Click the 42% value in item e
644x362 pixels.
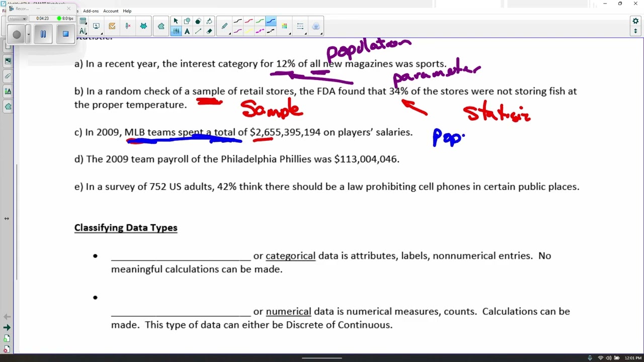(227, 187)
